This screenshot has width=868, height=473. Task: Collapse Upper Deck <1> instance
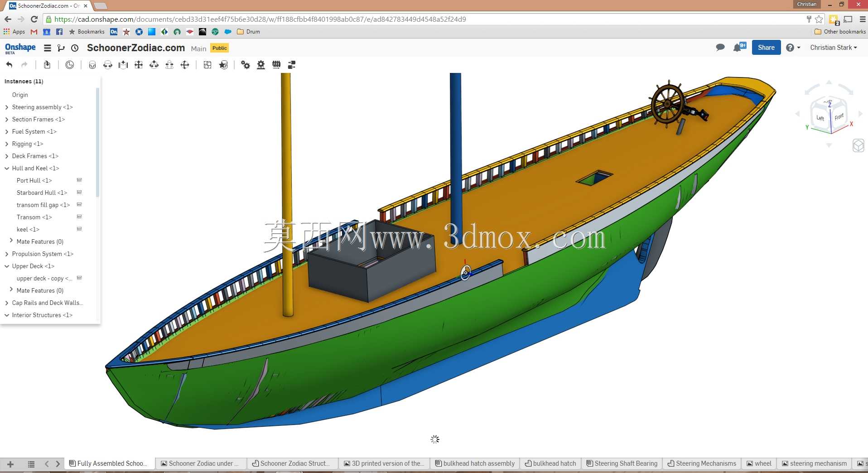tap(7, 266)
